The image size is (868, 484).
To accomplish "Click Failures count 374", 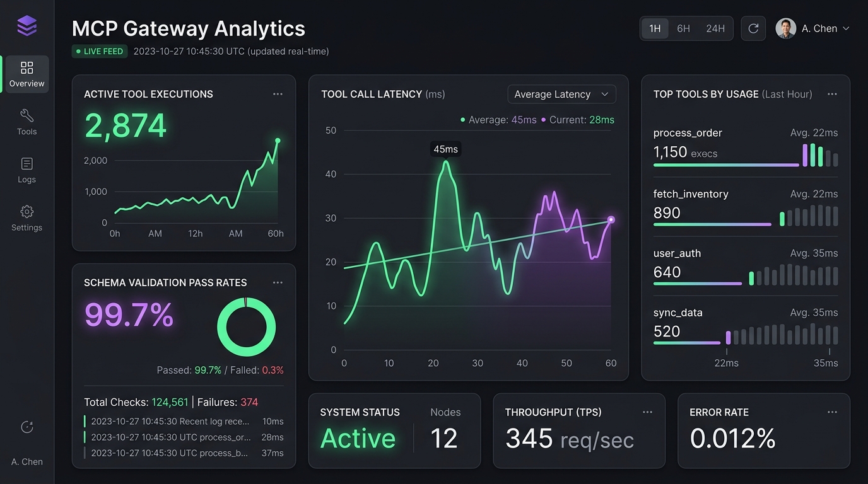I will [x=249, y=402].
